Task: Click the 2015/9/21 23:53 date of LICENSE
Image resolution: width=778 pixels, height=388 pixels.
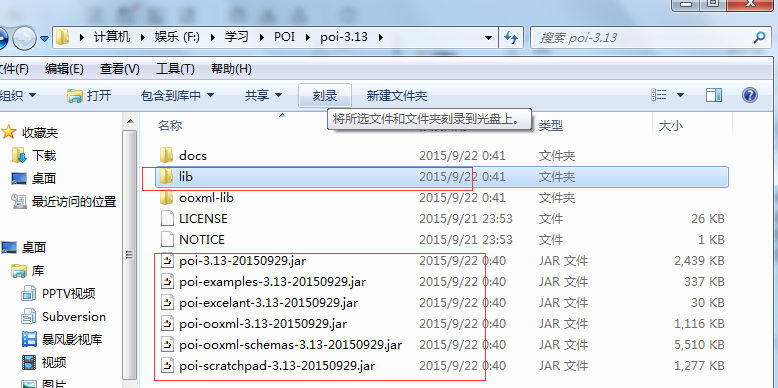Action: (x=466, y=219)
